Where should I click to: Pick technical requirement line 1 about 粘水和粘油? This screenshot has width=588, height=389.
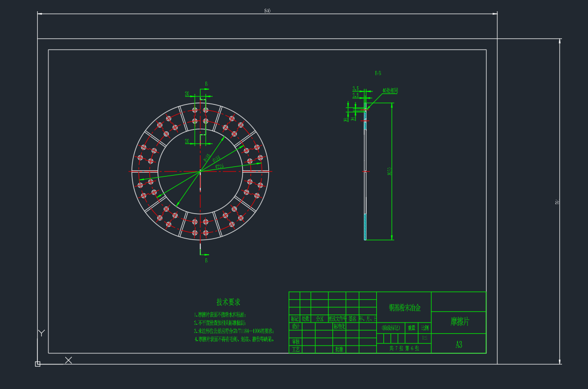point(220,314)
